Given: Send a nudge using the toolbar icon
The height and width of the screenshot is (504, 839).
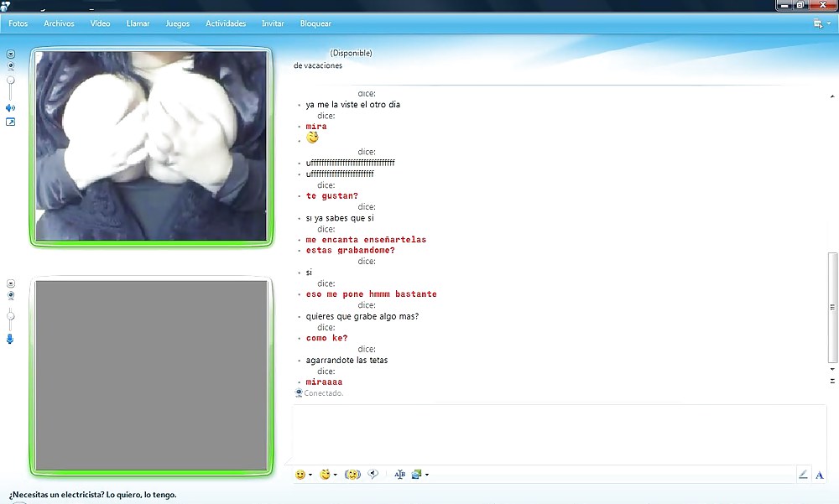Looking at the screenshot, I should click(x=352, y=475).
